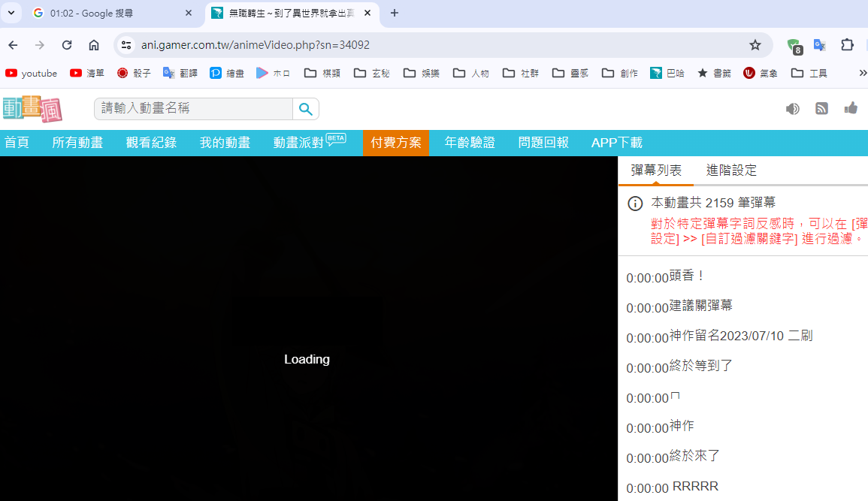
Task: Click the YouTube bookmark icon
Action: 11,73
